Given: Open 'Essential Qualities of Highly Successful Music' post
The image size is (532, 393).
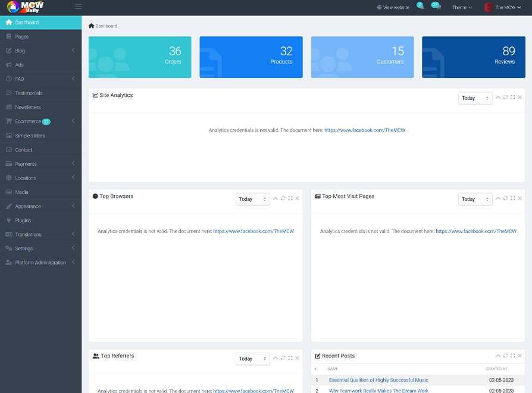Looking at the screenshot, I should [378, 380].
